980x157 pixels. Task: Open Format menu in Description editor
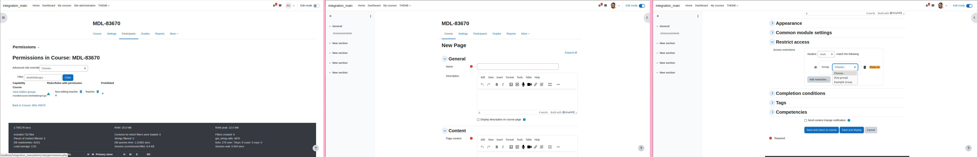(x=510, y=78)
